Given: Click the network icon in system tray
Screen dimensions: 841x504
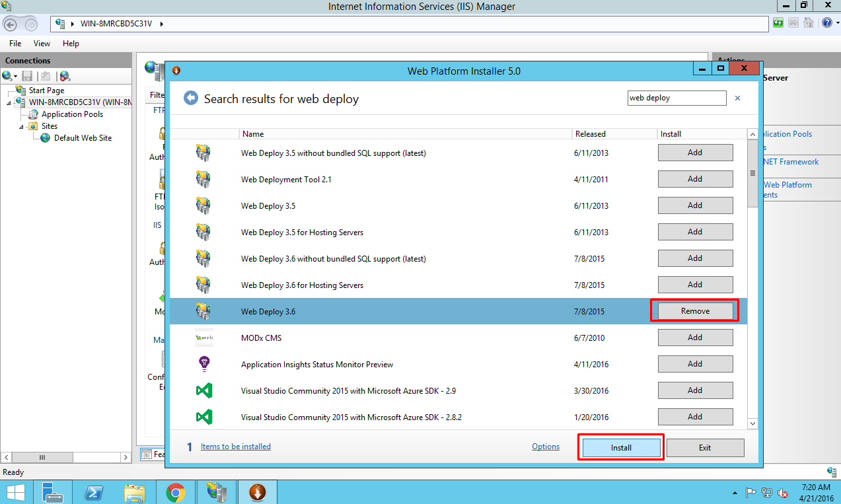Looking at the screenshot, I should point(767,492).
